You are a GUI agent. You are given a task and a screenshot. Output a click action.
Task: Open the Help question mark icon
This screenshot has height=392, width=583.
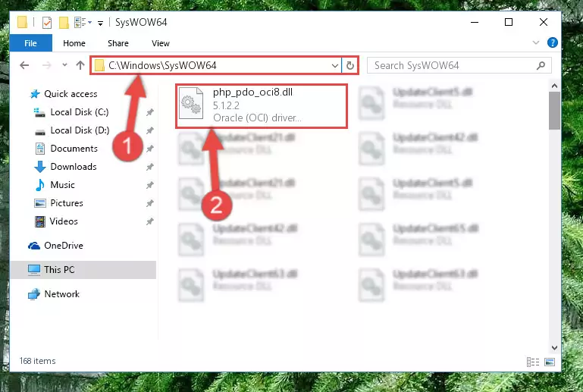point(552,42)
